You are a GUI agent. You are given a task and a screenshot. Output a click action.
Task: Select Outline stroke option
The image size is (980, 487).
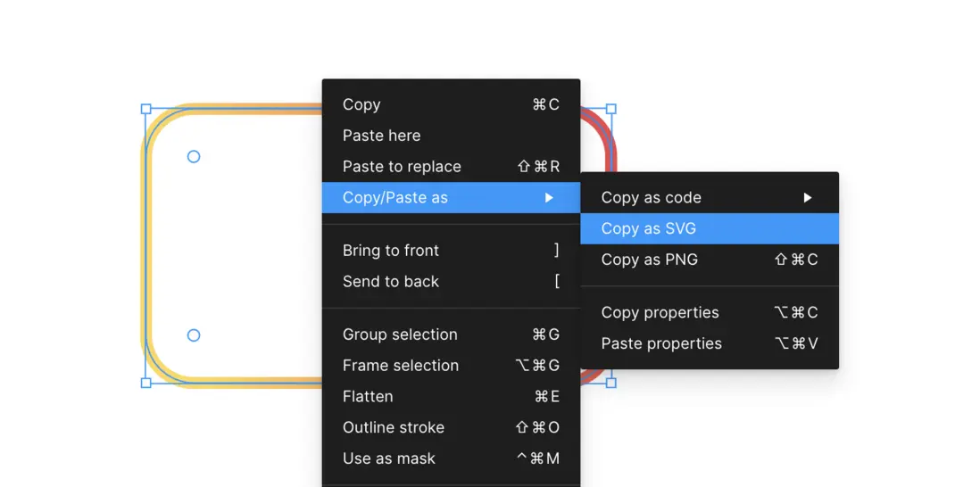tap(394, 427)
